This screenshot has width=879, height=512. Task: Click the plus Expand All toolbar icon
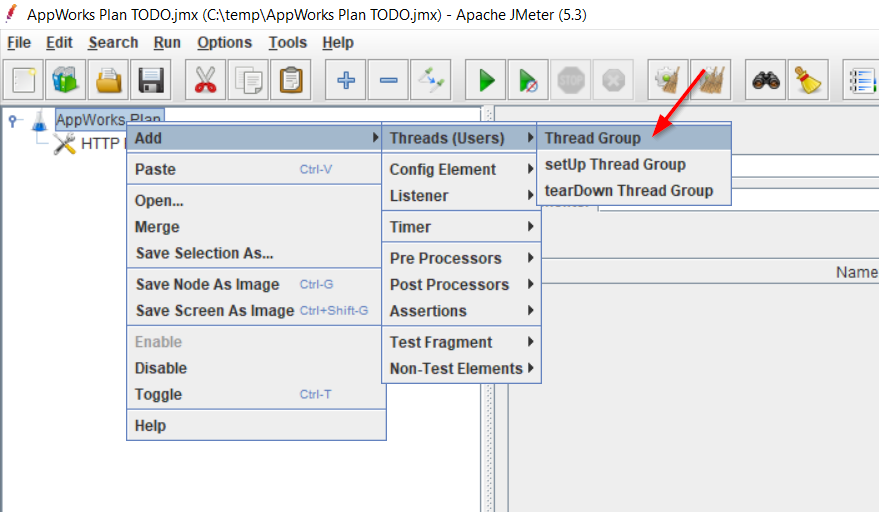346,80
